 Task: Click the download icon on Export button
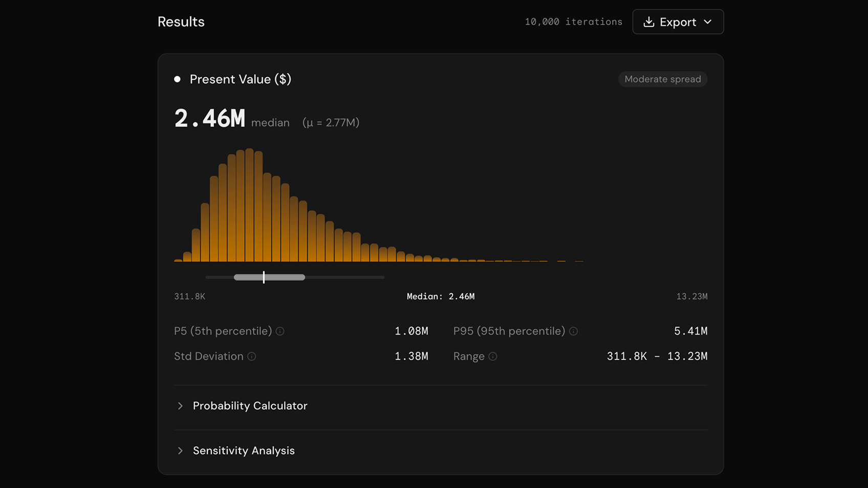pos(649,21)
